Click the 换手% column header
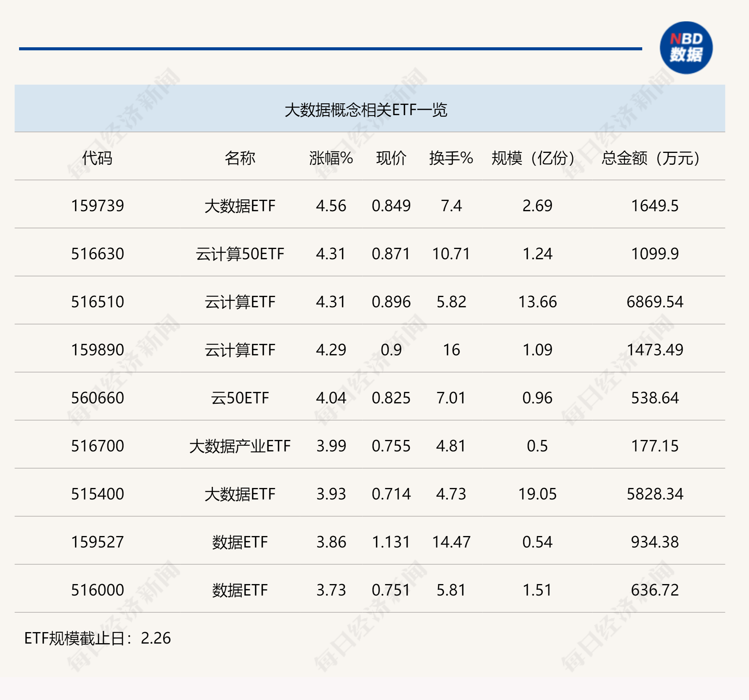Image resolution: width=749 pixels, height=700 pixels. pos(451,158)
